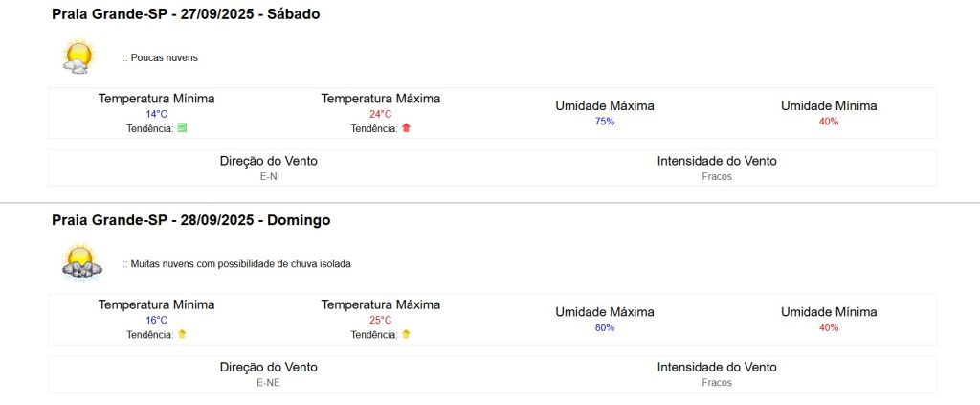Click the E-NE wind direction value
The image size is (980, 405).
point(268,382)
